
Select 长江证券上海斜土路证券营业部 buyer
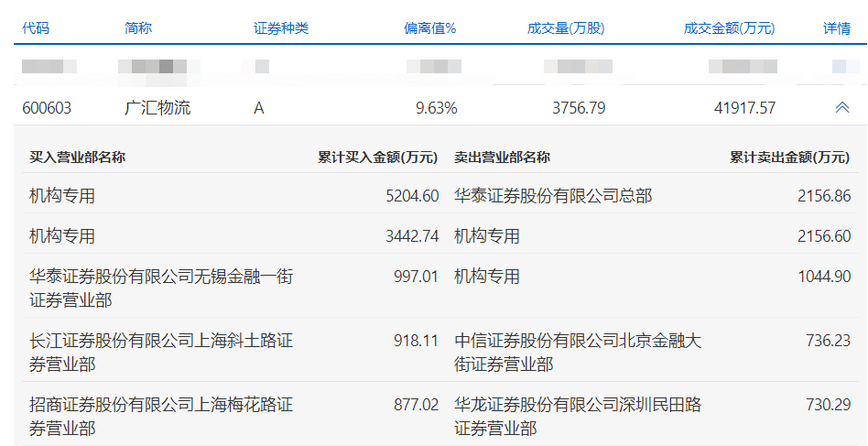point(161,353)
